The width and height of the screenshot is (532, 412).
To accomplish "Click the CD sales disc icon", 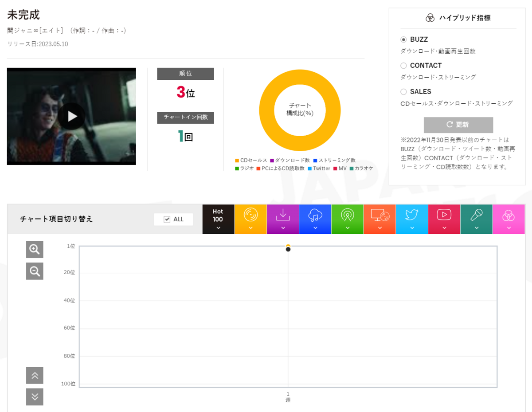I will [x=250, y=215].
